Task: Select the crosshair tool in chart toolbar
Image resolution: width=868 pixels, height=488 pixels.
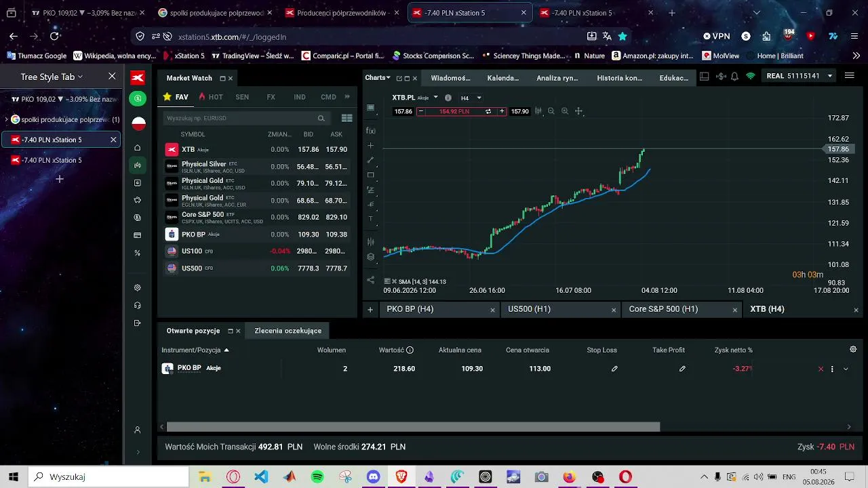Action: click(370, 145)
